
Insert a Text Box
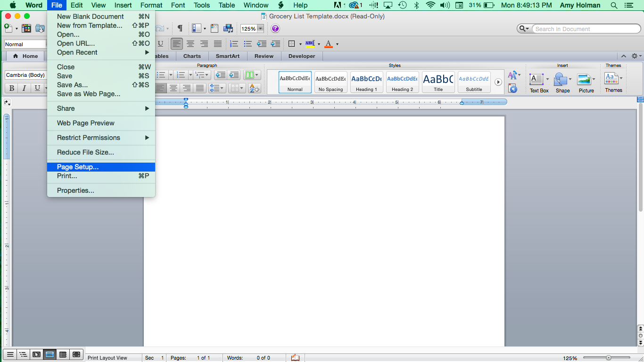(539, 82)
